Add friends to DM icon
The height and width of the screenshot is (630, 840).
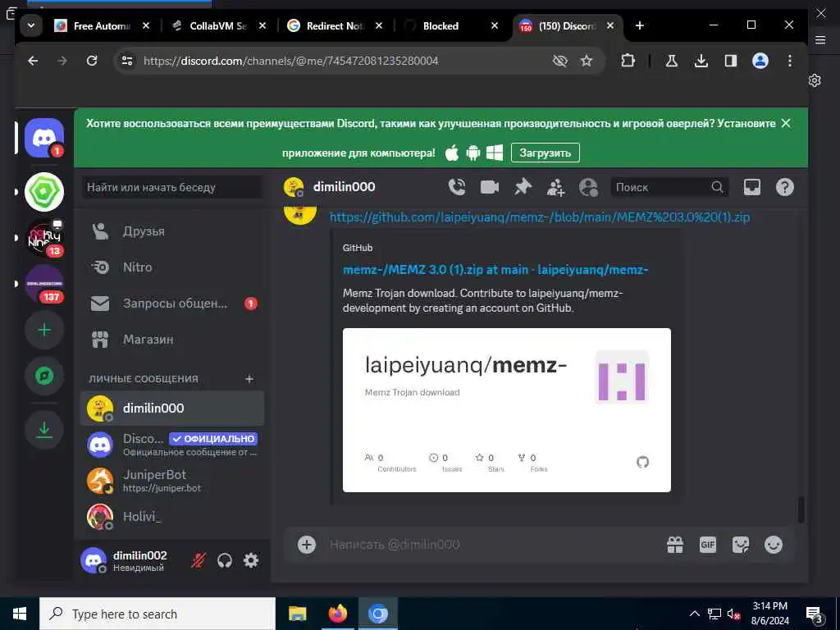coord(555,188)
